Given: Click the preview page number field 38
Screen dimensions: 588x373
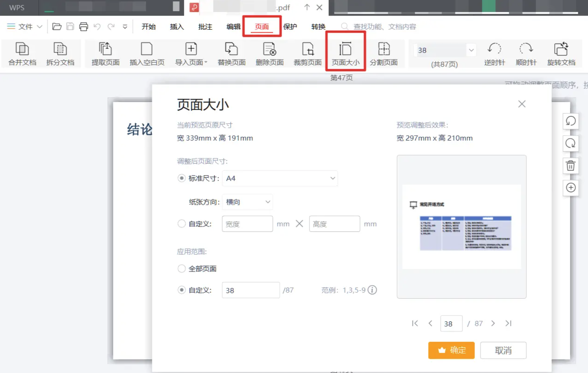Looking at the screenshot, I should 451,324.
